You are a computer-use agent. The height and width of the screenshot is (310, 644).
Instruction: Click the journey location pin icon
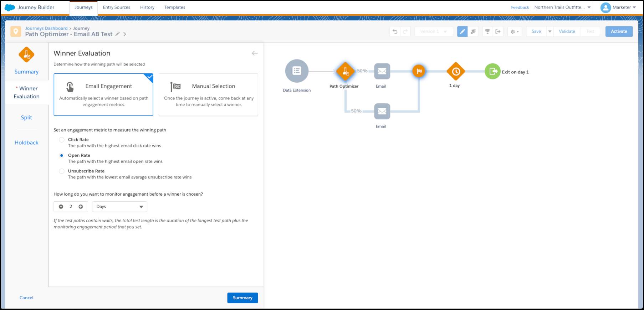click(16, 32)
